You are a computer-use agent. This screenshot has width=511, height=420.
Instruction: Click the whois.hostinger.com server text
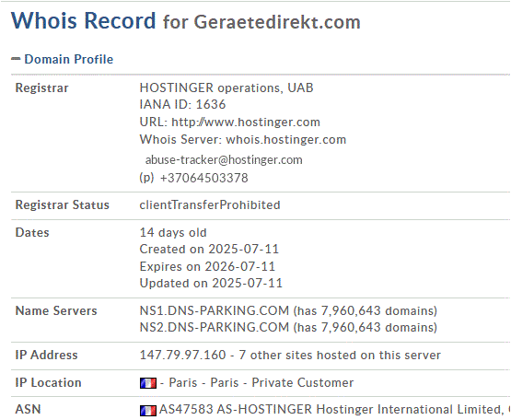coord(285,140)
